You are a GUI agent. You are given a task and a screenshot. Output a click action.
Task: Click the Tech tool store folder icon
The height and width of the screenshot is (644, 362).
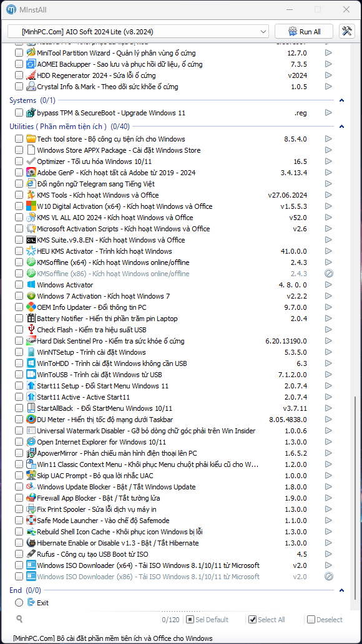tap(31, 139)
